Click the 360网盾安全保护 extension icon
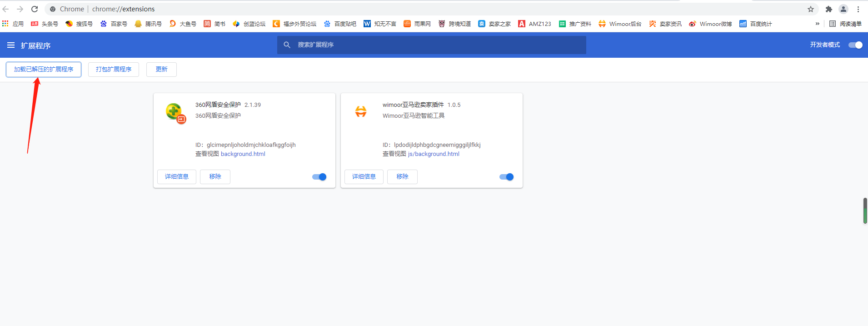Viewport: 868px width, 326px height. (x=175, y=113)
